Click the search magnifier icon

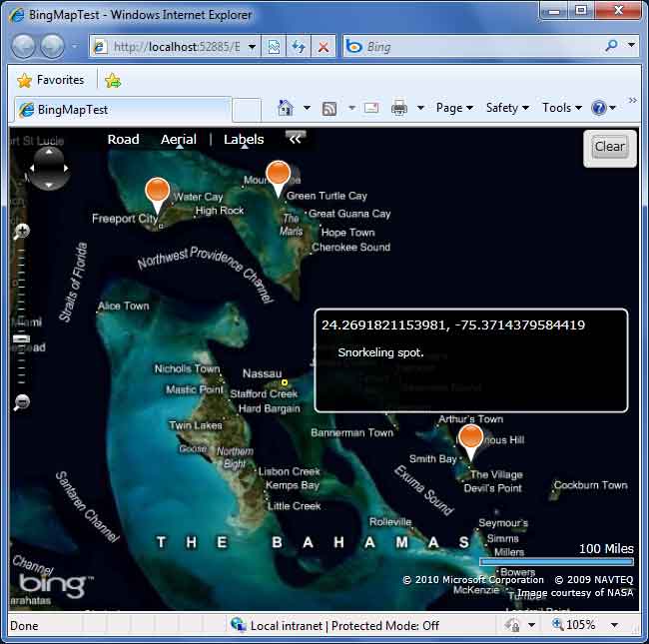(611, 46)
